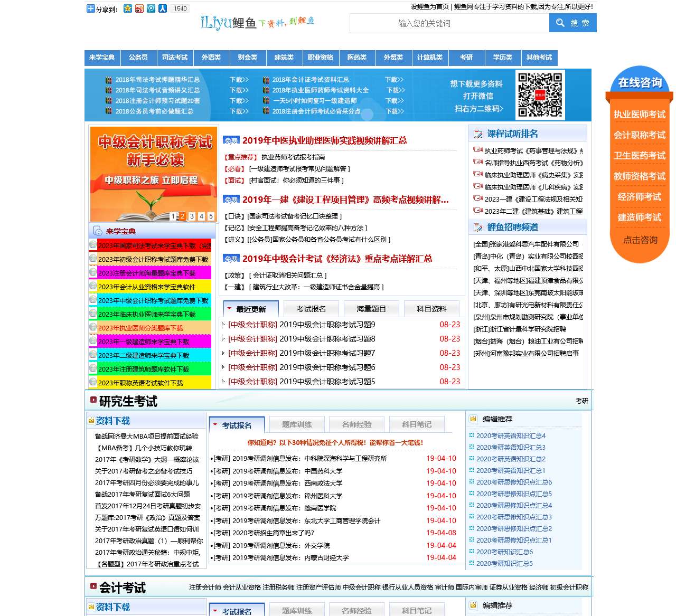Viewport: 676px width, 616px height.
Task: Open 2020考研英语知识汇总4 link
Action: pos(511,436)
